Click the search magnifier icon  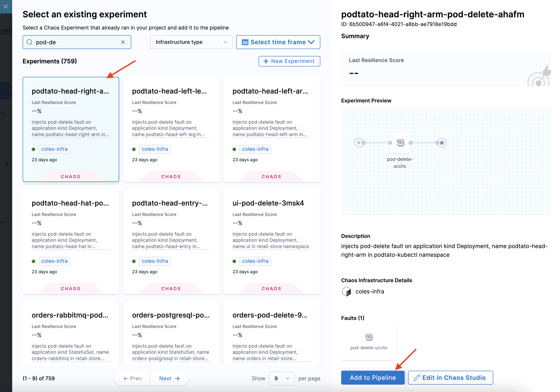click(x=30, y=42)
